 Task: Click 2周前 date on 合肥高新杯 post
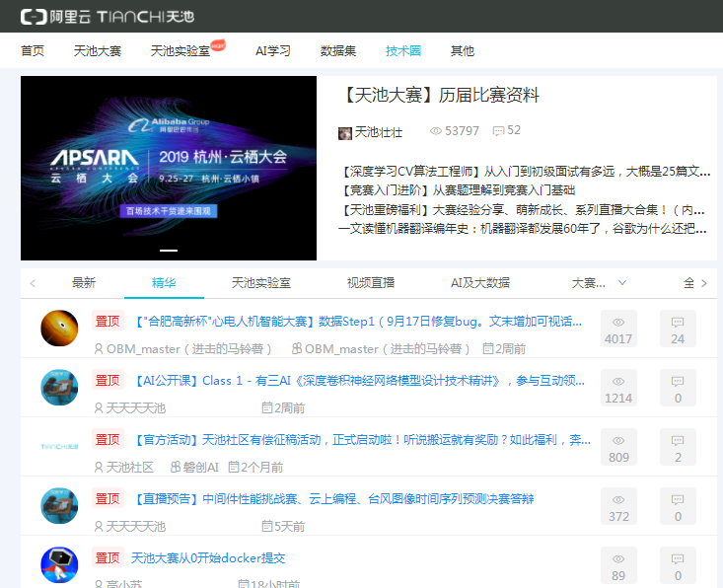504,349
